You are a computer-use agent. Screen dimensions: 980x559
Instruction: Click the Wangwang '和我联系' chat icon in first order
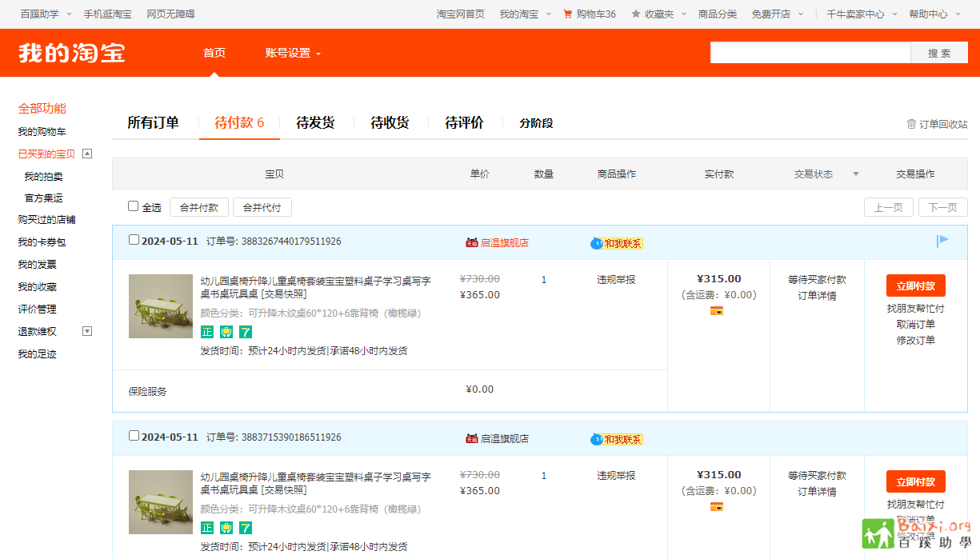coord(597,243)
